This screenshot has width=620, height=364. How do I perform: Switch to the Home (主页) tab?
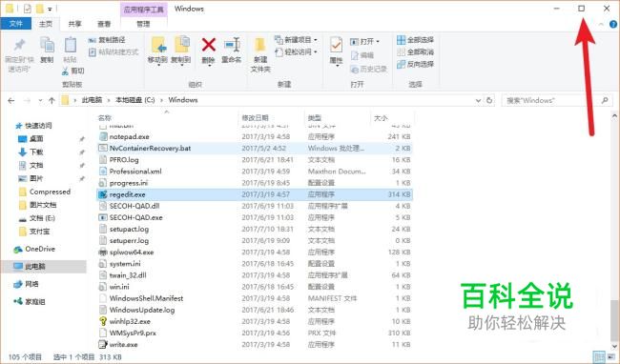46,24
